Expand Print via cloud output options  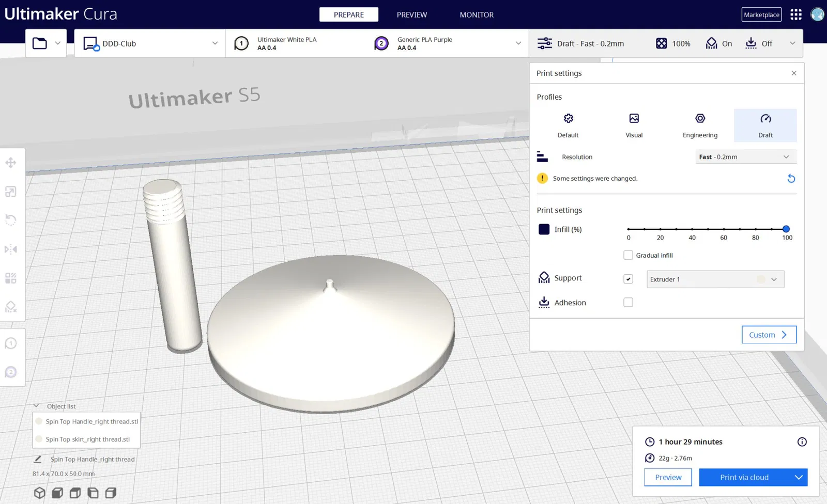coord(799,477)
